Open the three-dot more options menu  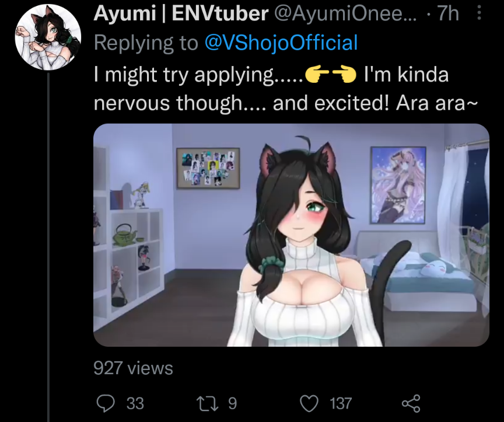pyautogui.click(x=479, y=13)
